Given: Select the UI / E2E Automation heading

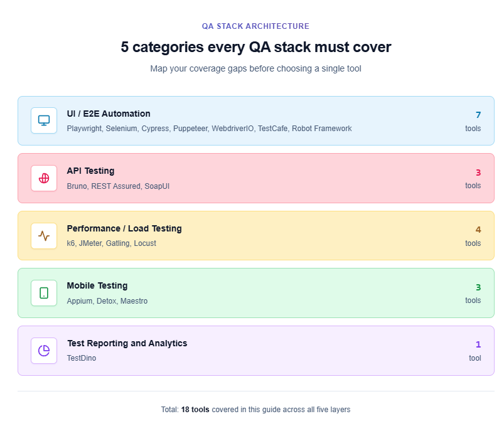Looking at the screenshot, I should pyautogui.click(x=109, y=114).
